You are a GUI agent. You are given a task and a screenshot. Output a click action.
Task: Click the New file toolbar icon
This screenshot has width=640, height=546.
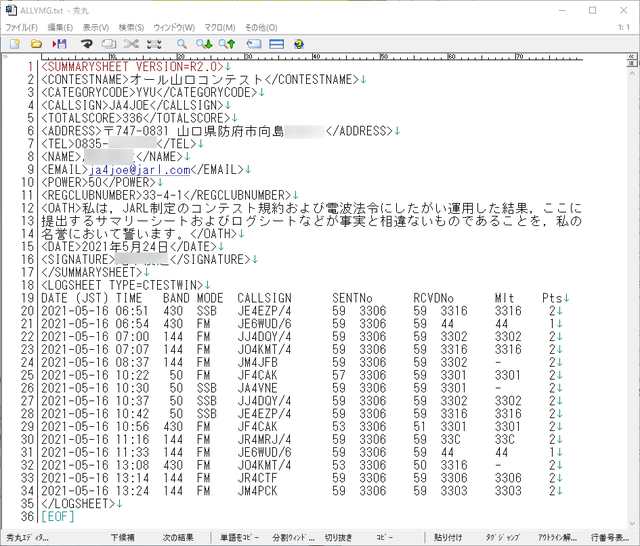click(15, 44)
